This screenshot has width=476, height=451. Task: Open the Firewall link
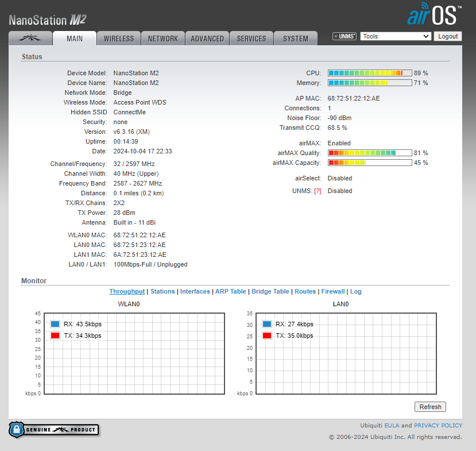click(333, 291)
